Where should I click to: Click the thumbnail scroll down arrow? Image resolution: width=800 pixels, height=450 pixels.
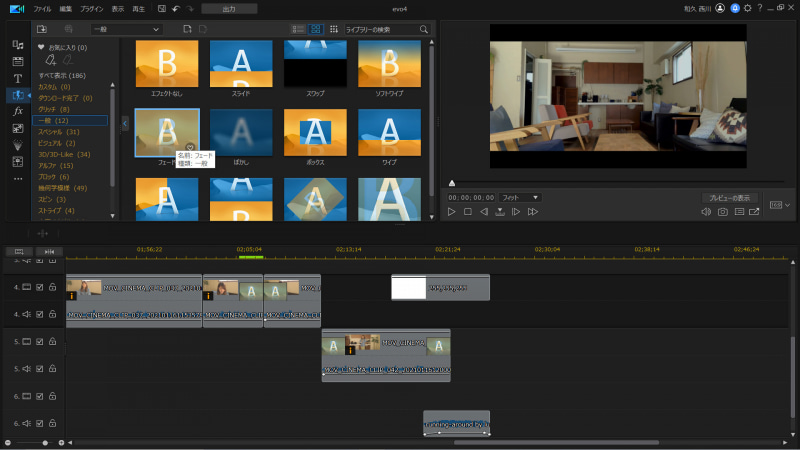point(432,217)
